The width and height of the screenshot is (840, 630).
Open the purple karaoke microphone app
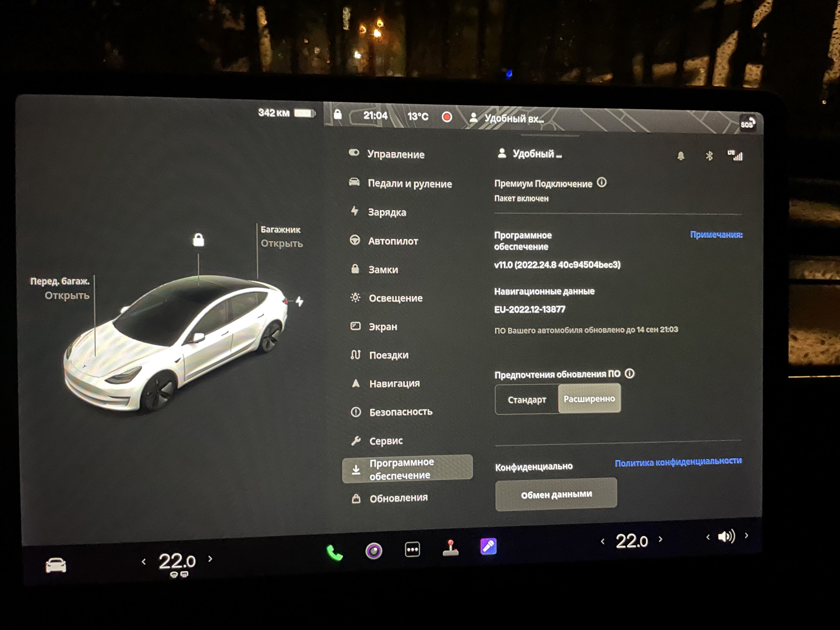(x=488, y=546)
